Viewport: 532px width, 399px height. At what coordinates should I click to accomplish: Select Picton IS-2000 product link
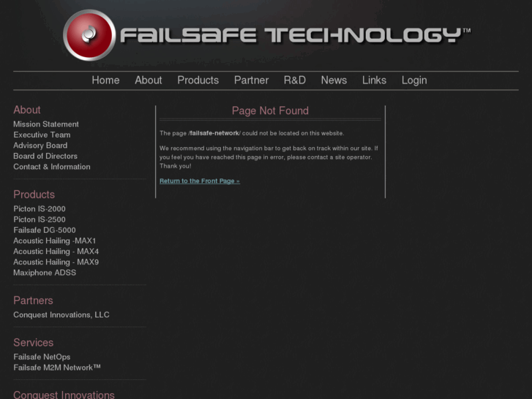tap(40, 209)
